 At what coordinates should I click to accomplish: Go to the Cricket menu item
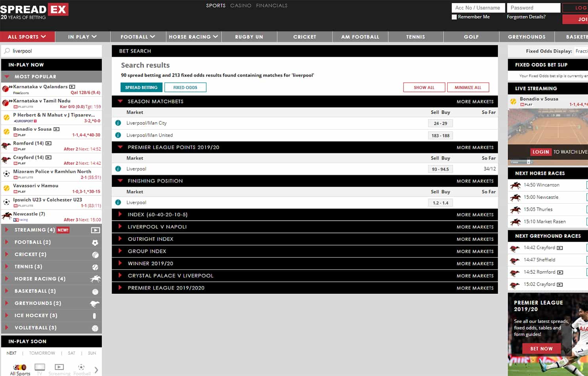coord(305,37)
